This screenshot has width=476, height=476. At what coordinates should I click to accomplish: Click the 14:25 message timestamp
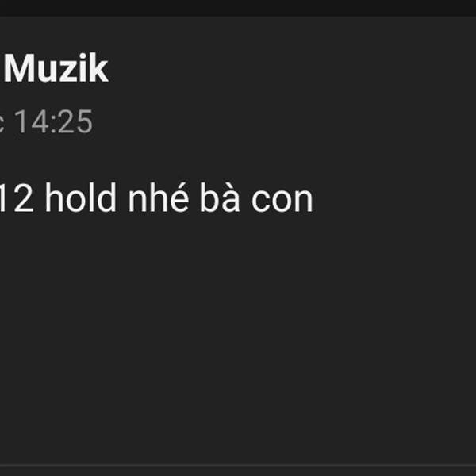[x=53, y=121]
